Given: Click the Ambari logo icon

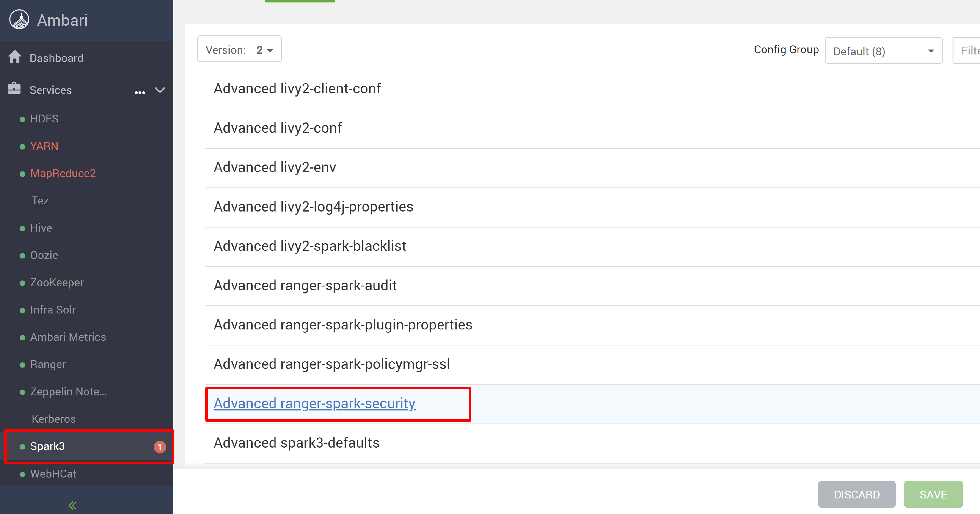Looking at the screenshot, I should [19, 20].
